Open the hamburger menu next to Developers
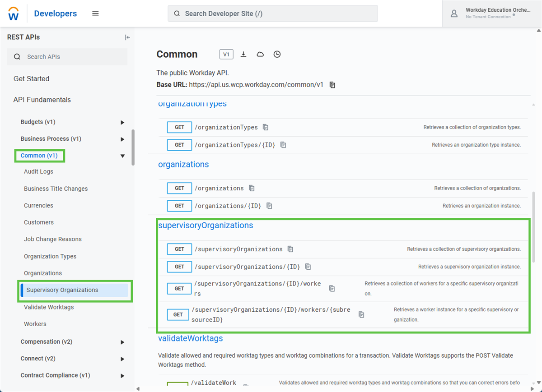The width and height of the screenshot is (542, 392). pos(95,14)
